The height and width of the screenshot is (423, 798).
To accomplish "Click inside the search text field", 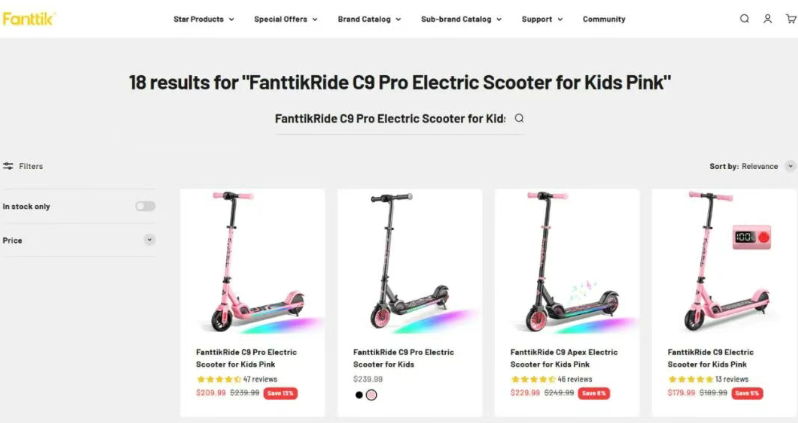I will point(390,118).
